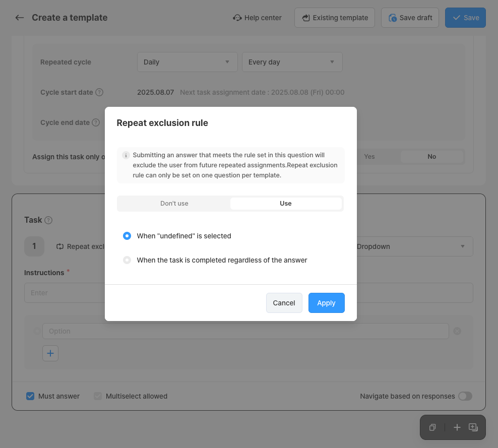The height and width of the screenshot is (448, 498).
Task: Click into the Option input field
Action: point(245,331)
